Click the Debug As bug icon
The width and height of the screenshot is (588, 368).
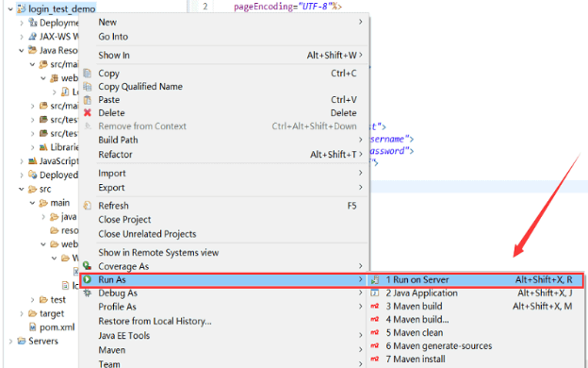pyautogui.click(x=88, y=293)
